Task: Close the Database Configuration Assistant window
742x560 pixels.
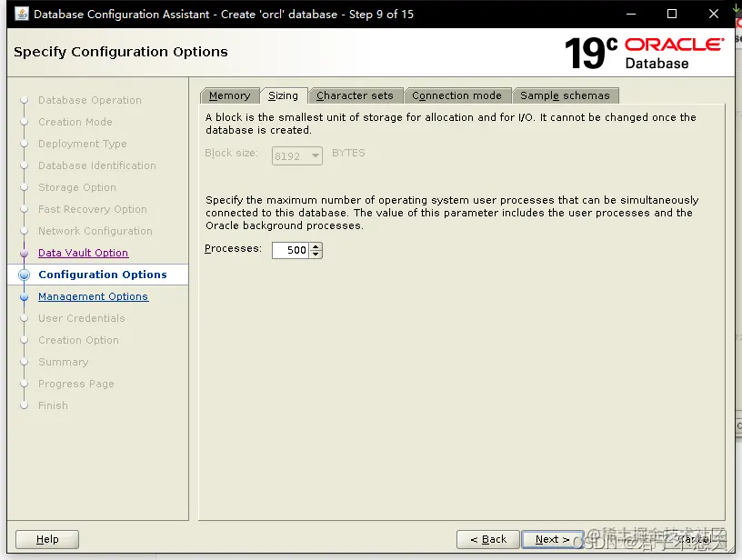Action: tap(714, 14)
